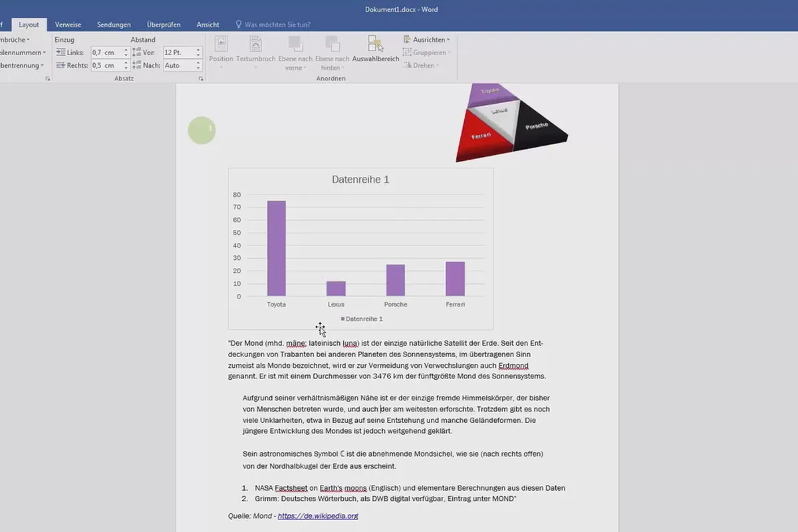Edit the spacing Vor value field
The image size is (798, 532).
(178, 53)
